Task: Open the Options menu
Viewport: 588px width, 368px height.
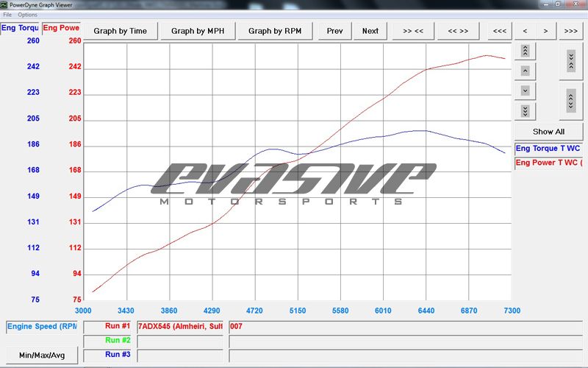Action: [27, 15]
